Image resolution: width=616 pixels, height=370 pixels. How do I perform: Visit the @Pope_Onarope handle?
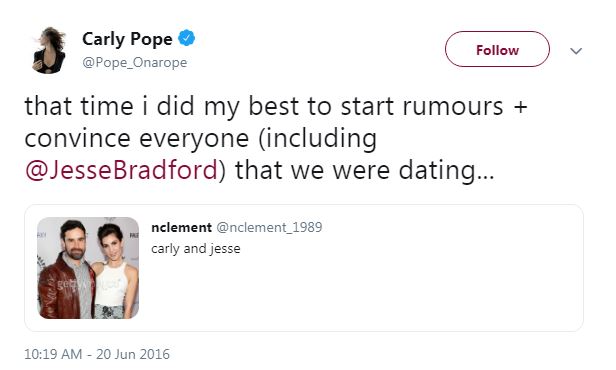tap(135, 62)
